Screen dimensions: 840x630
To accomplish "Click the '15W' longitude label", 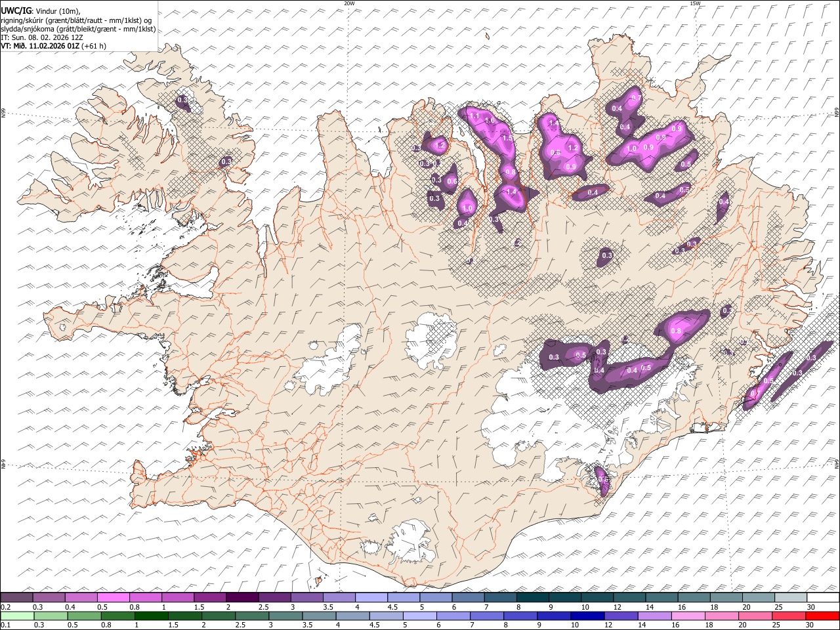I will (695, 3).
